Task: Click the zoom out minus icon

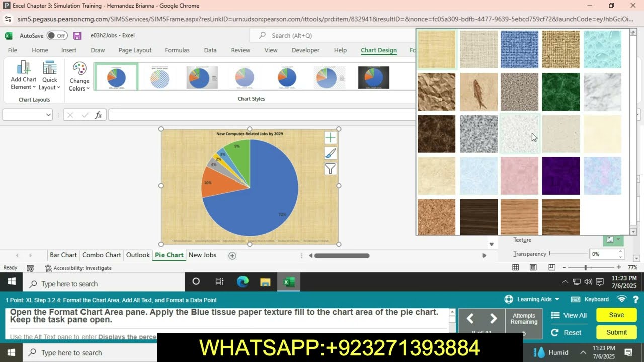Action: [x=565, y=268]
